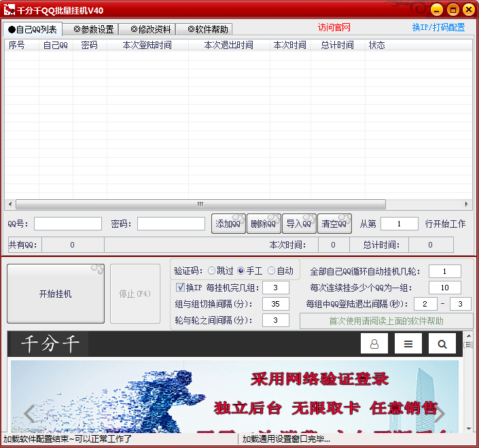This screenshot has width=479, height=448.
Task: Click the list's left scroll arrow
Action: [10, 204]
